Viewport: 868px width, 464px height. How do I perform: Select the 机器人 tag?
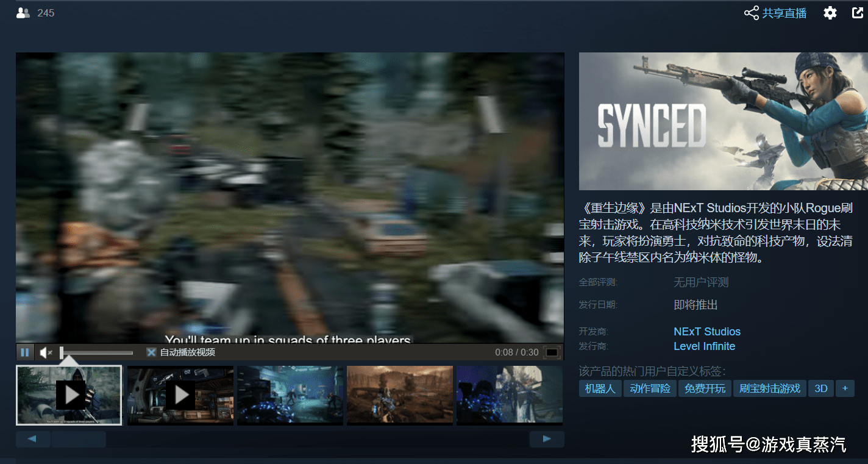(x=600, y=388)
